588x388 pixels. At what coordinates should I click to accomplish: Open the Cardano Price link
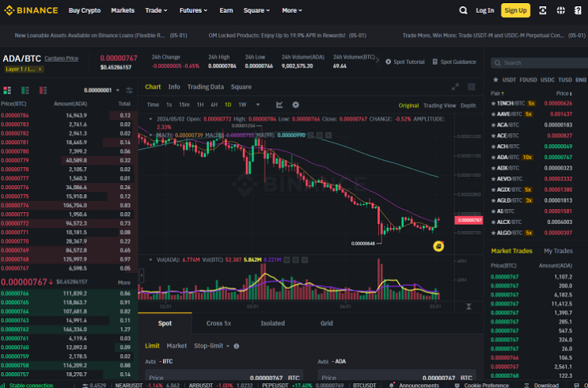62,59
